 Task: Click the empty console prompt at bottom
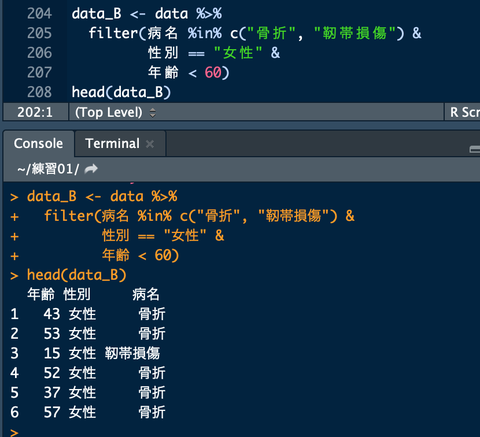14,432
